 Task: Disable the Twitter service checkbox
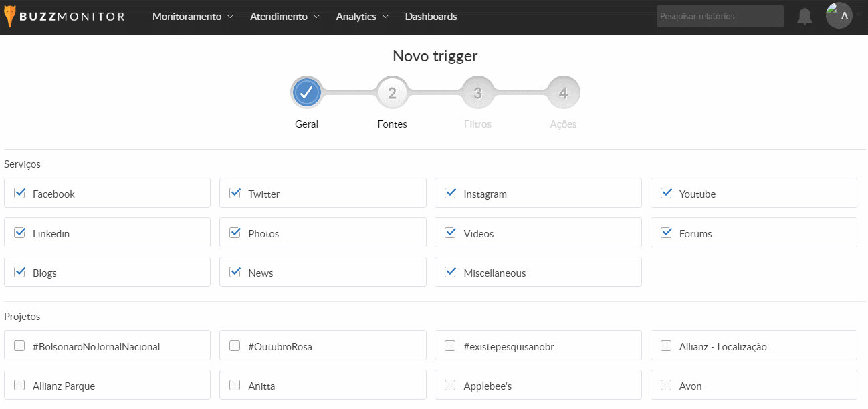tap(235, 194)
